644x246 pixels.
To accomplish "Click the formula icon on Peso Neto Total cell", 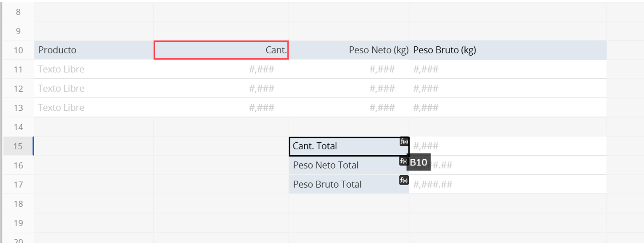I will (403, 161).
